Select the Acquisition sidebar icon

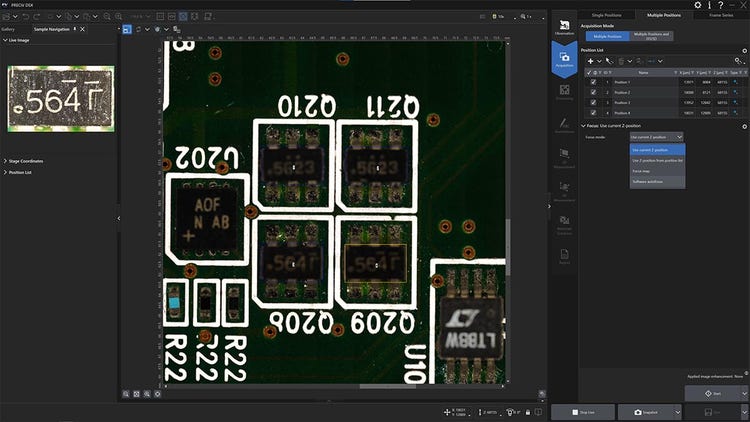pyautogui.click(x=563, y=61)
